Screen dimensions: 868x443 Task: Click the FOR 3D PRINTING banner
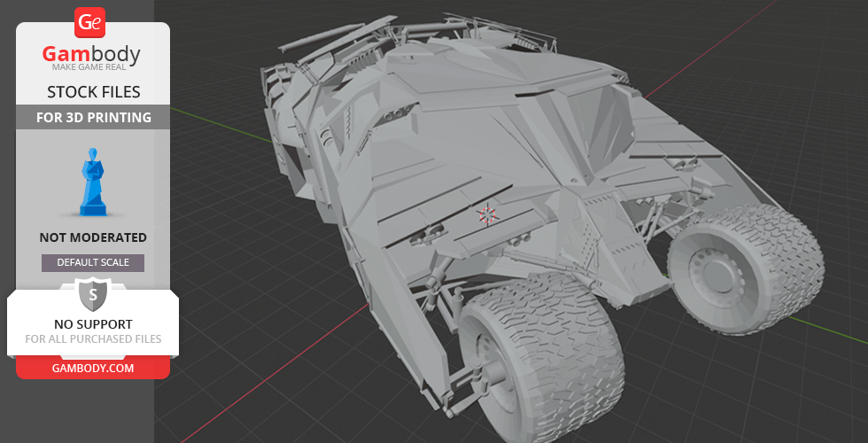[93, 117]
